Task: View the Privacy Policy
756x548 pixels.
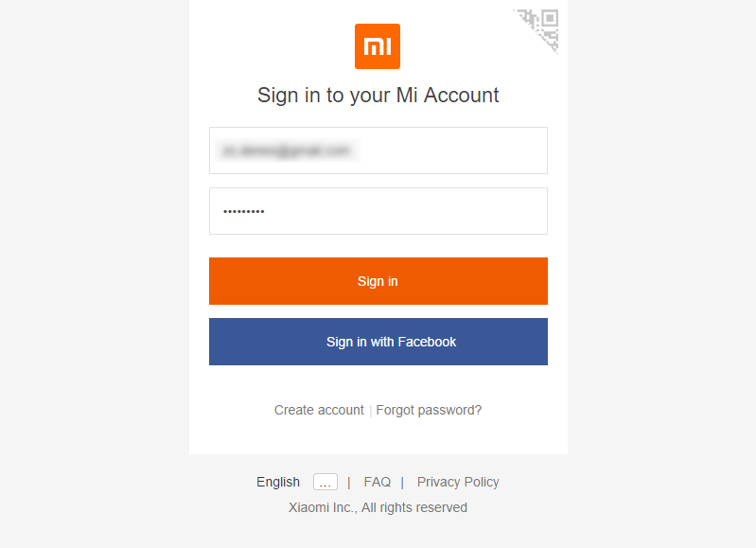Action: (x=458, y=482)
